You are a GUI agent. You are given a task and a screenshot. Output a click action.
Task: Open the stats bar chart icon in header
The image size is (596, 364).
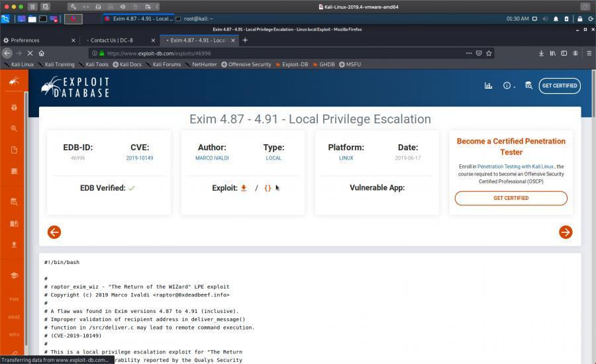(489, 85)
